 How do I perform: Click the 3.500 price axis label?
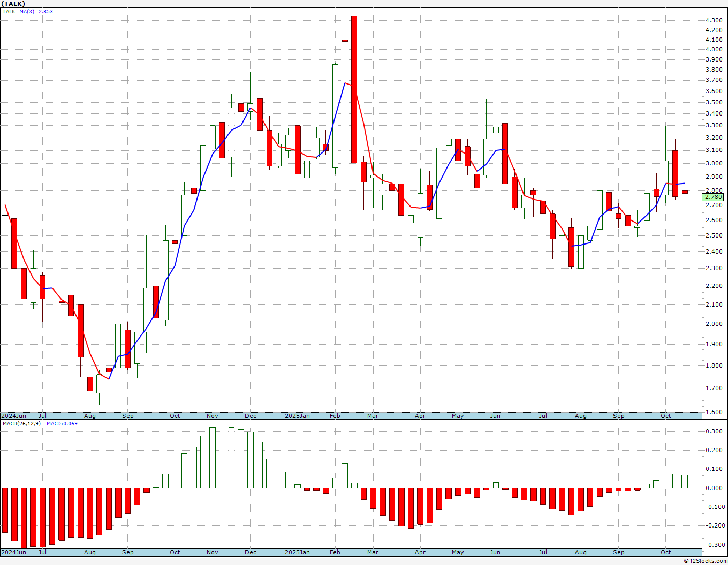(x=714, y=102)
